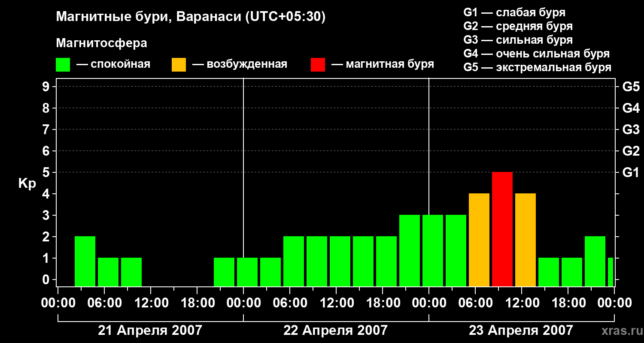Viewport: 644px width, 343px height.
Task: Click the '23 Апреля 2007' date label
Action: 521,330
